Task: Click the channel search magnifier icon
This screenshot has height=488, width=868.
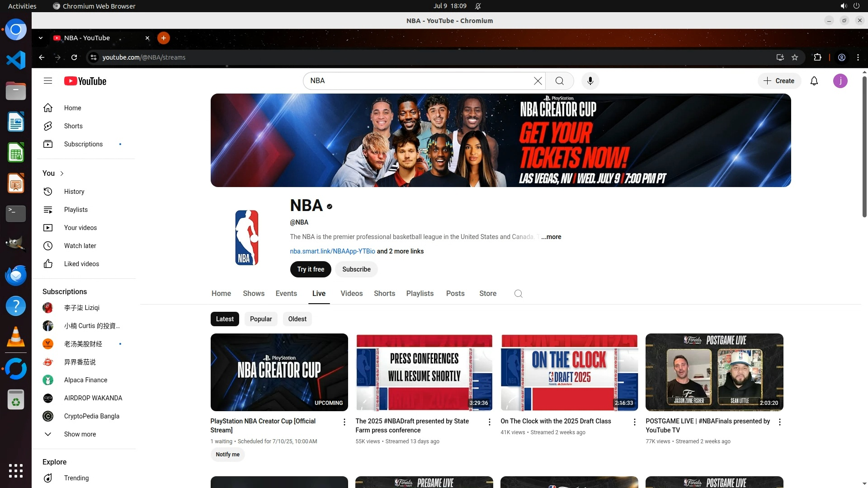Action: (x=518, y=294)
